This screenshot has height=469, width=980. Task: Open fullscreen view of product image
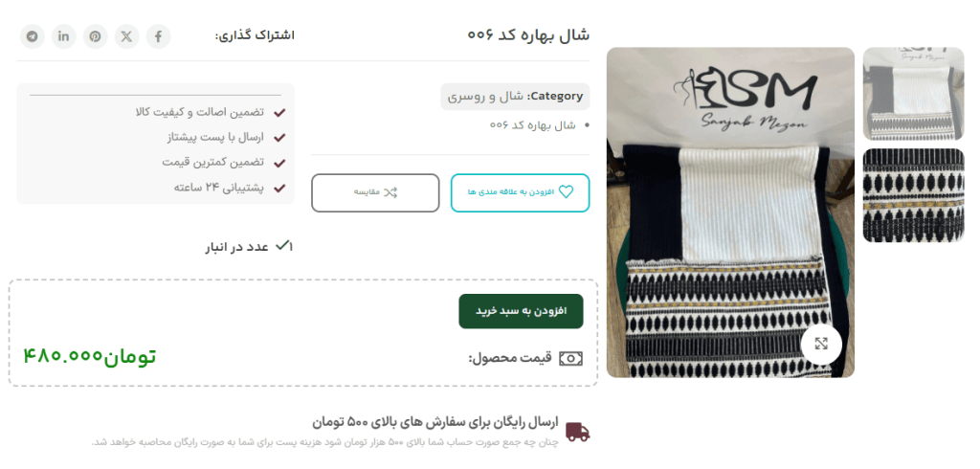(821, 344)
